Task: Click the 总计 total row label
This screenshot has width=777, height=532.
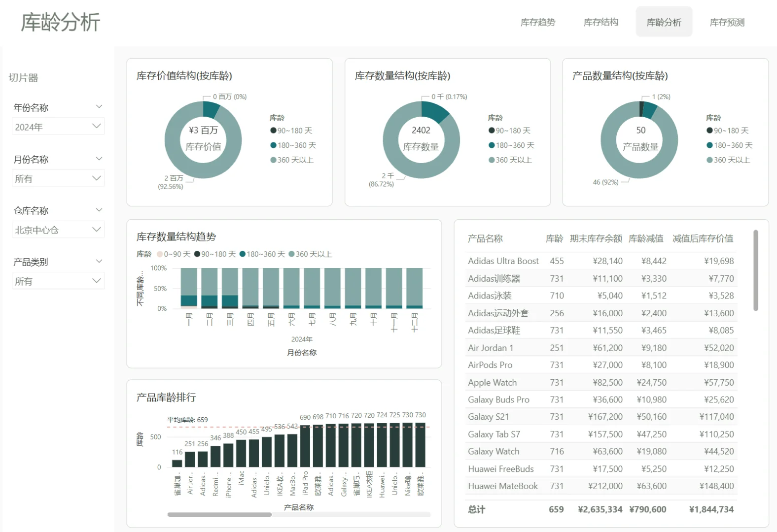Action: click(x=476, y=509)
